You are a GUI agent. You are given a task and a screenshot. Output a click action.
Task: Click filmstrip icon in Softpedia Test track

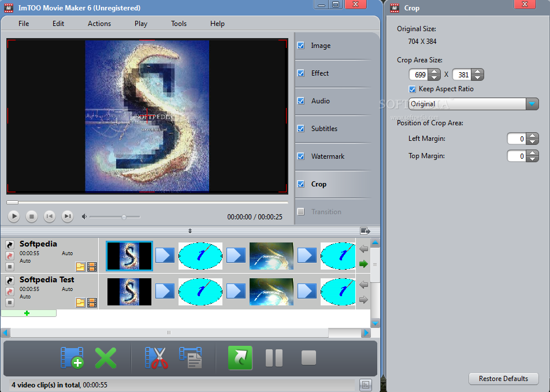coord(92,303)
